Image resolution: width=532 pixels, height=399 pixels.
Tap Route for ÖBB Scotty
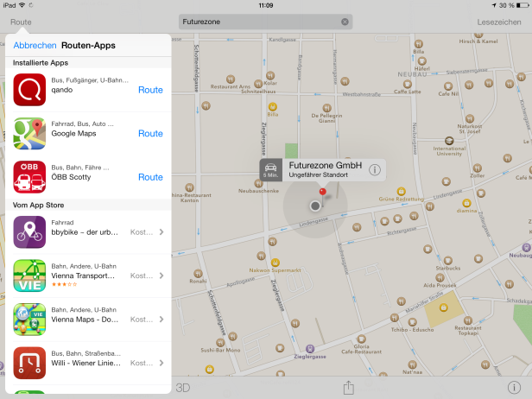pyautogui.click(x=150, y=177)
